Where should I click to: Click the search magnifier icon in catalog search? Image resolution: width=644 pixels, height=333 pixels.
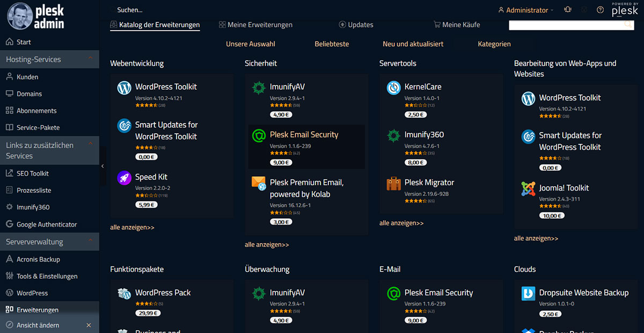(628, 24)
